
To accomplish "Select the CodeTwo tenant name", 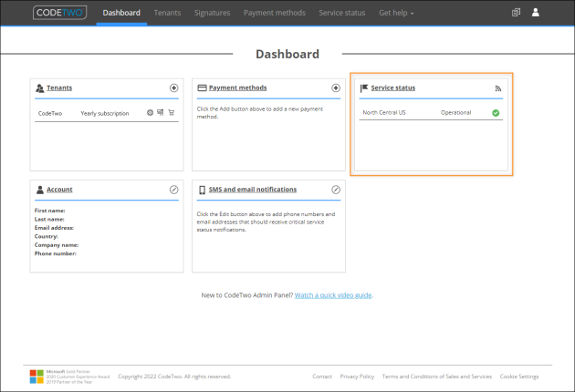I will [x=50, y=114].
